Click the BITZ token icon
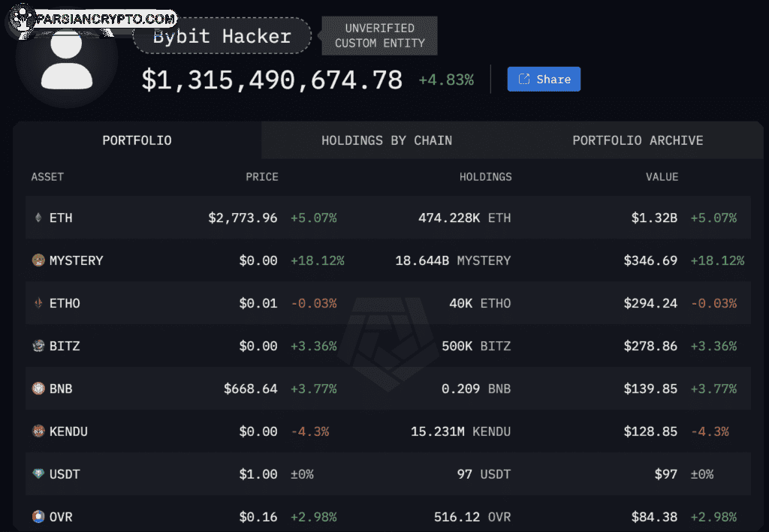 coord(38,346)
